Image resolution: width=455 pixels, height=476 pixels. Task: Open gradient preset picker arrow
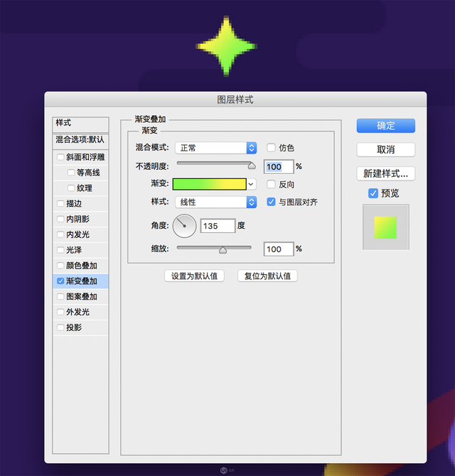click(251, 184)
